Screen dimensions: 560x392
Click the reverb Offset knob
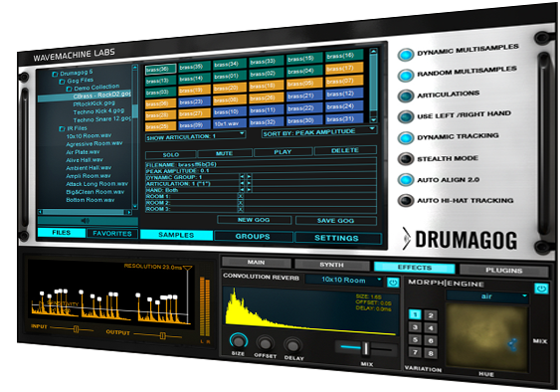pyautogui.click(x=265, y=344)
